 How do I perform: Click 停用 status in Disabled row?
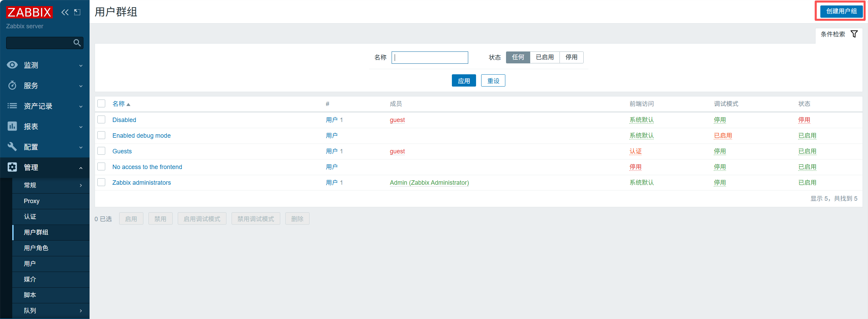804,120
